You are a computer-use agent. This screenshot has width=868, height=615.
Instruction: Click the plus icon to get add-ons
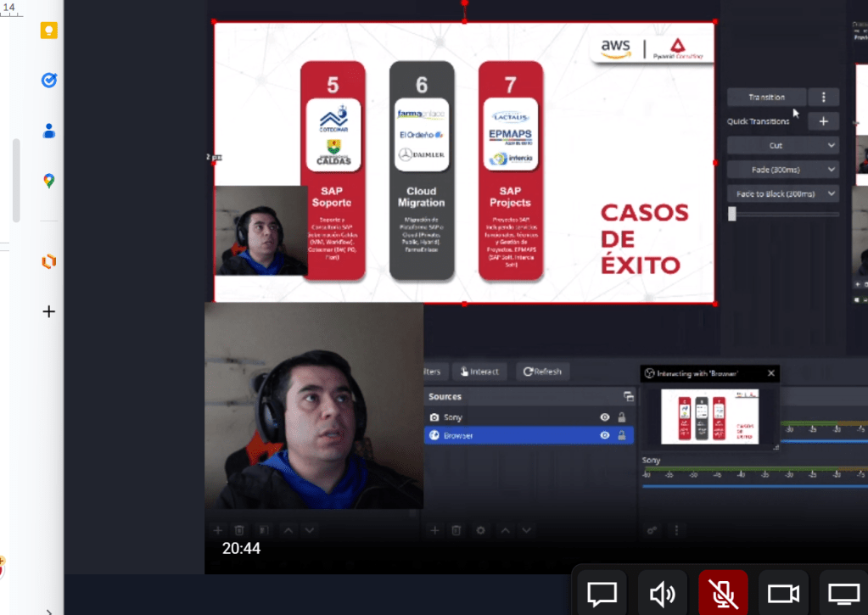[x=48, y=311]
